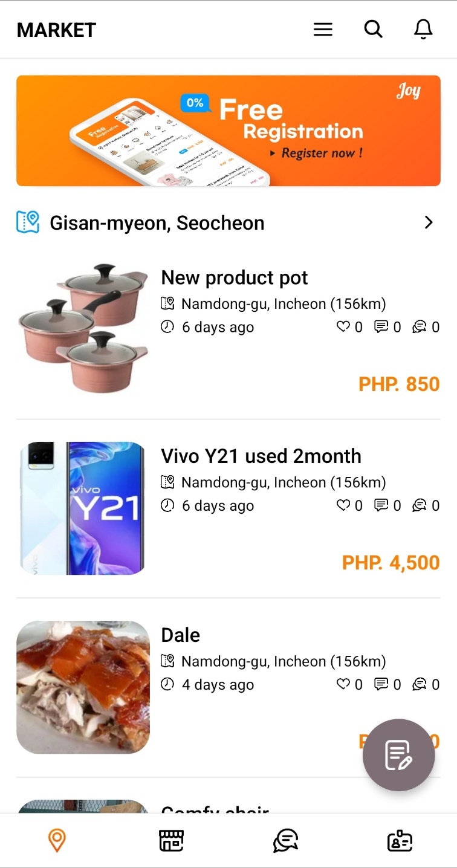Tap the floating write post button

398,754
